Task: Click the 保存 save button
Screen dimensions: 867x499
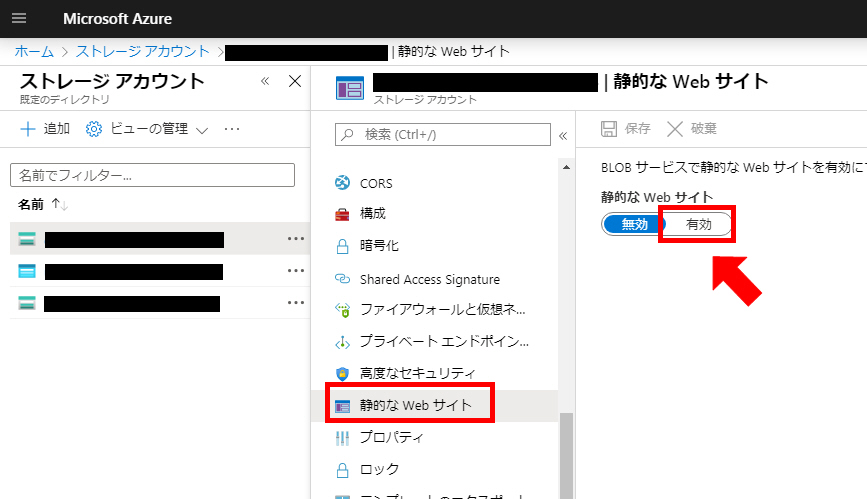Action: coord(625,129)
